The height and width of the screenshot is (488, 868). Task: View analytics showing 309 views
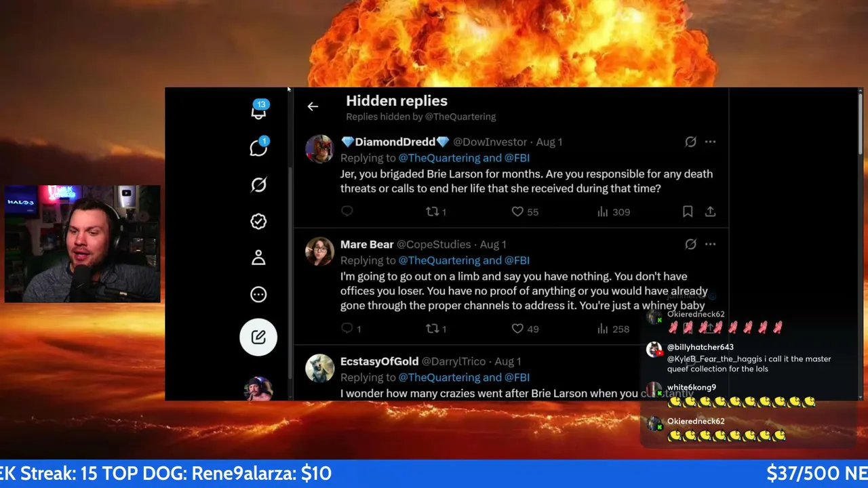point(614,211)
